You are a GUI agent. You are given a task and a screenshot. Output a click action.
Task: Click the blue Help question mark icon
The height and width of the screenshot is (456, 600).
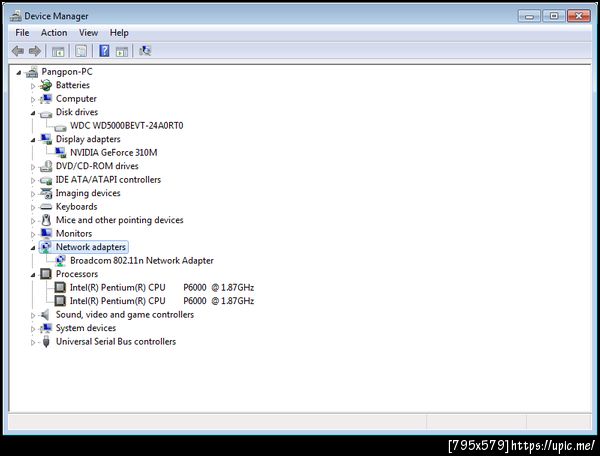[x=104, y=51]
